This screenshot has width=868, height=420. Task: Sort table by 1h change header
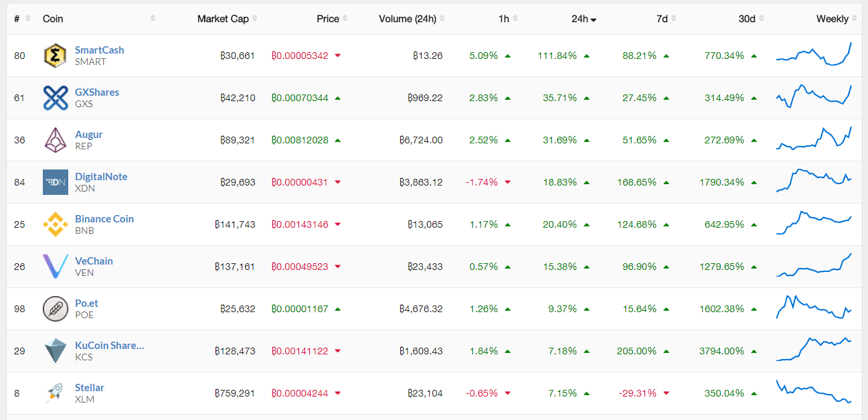[508, 19]
